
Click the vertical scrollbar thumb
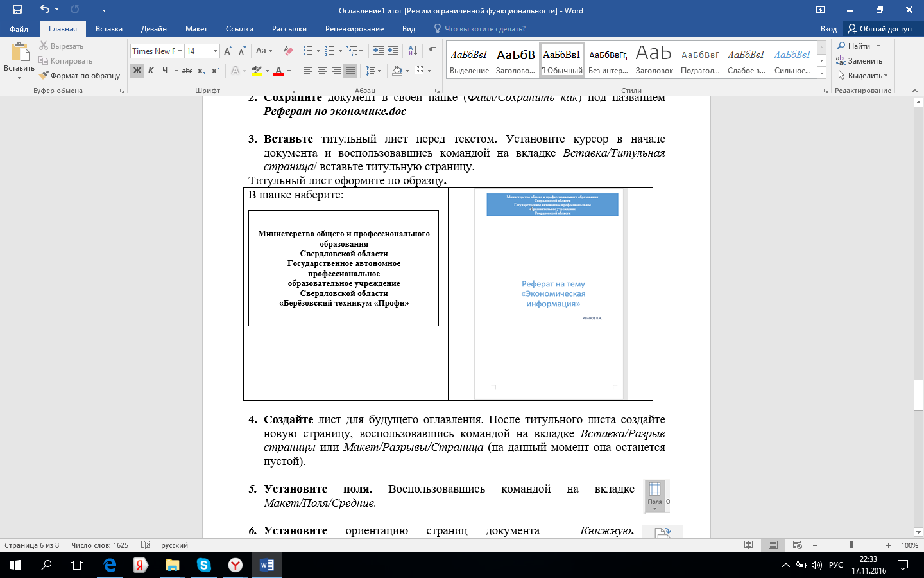click(918, 396)
